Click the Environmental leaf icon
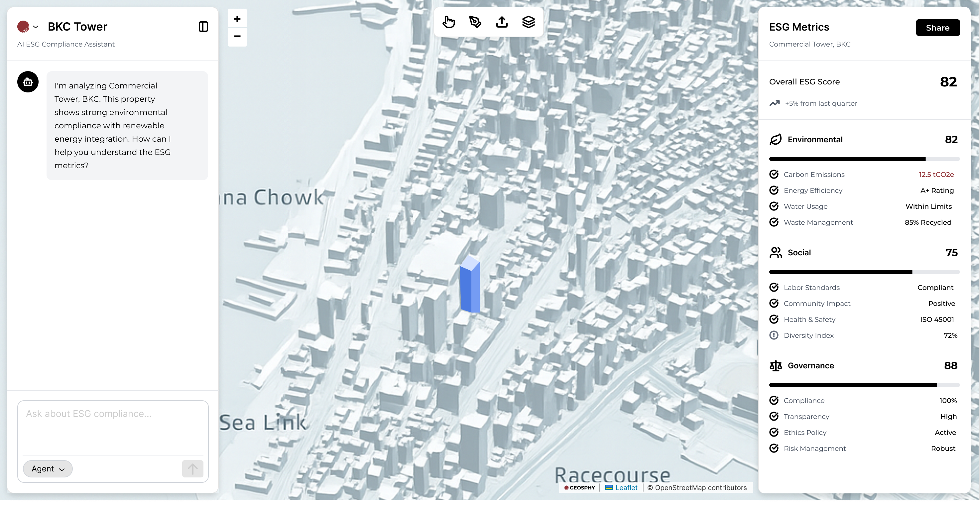Viewport: 980px width, 516px height. click(776, 139)
